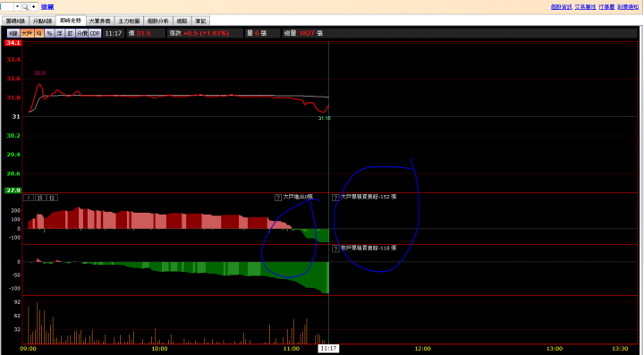Click the 大戶進出0張 label
Viewport: 644px width, 355px height.
pyautogui.click(x=298, y=197)
